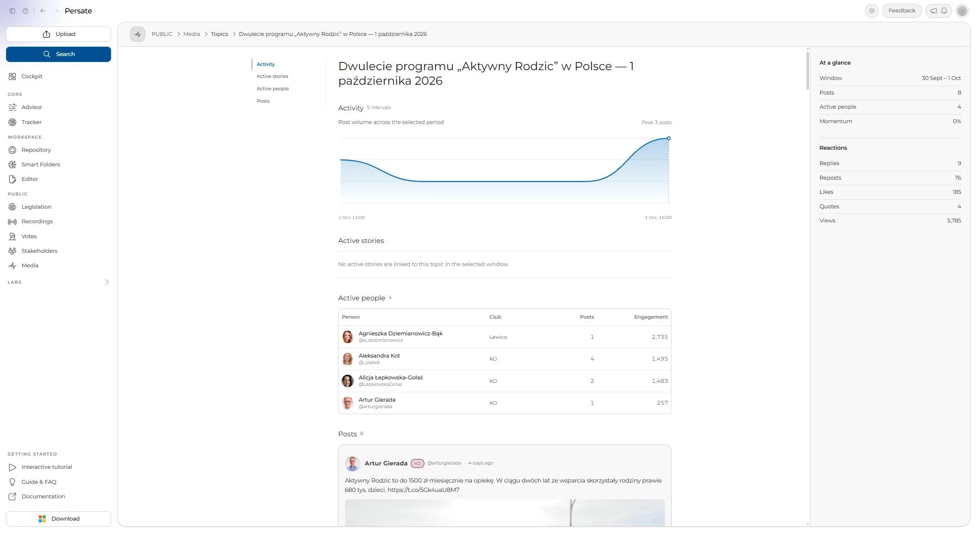Open Editor in the sidebar
This screenshot has height=536, width=980.
click(59, 179)
